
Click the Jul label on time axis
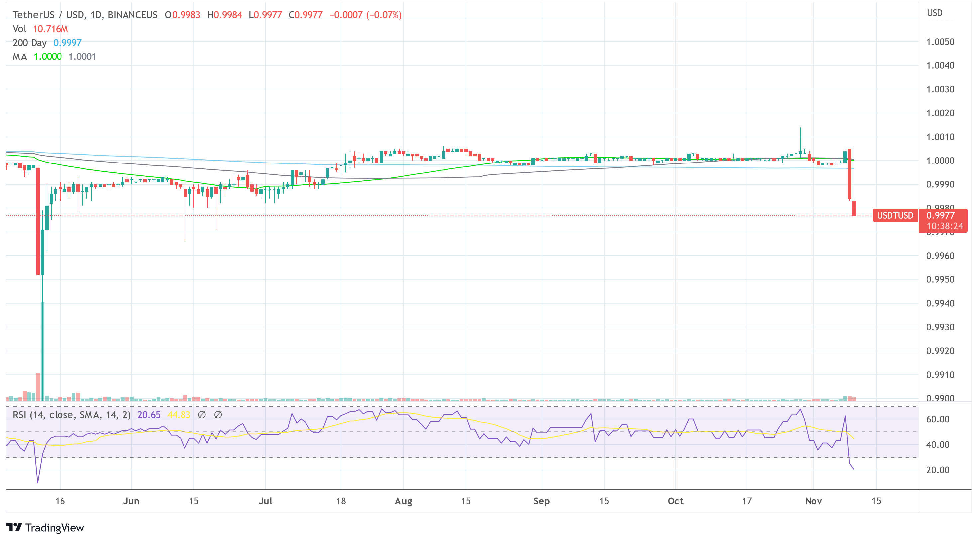265,501
